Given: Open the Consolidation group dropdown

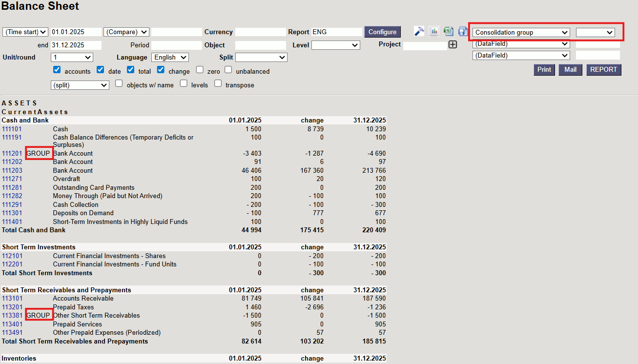Looking at the screenshot, I should click(x=521, y=32).
